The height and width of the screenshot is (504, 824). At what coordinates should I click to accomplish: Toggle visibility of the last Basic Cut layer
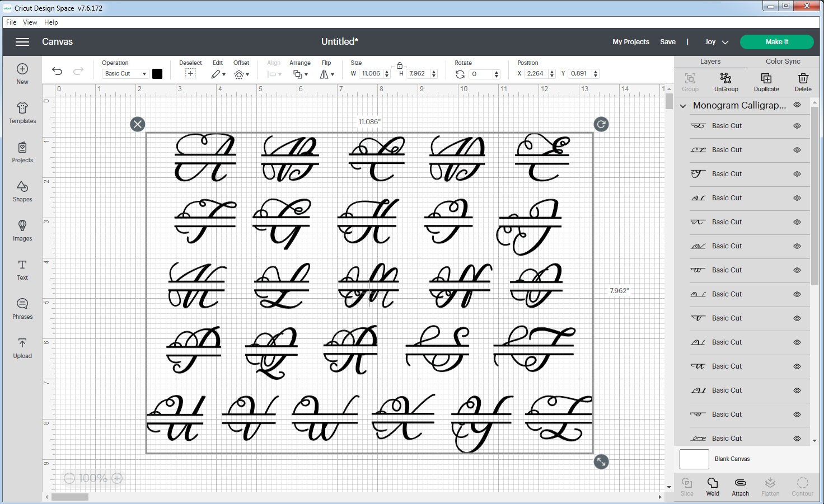click(796, 438)
